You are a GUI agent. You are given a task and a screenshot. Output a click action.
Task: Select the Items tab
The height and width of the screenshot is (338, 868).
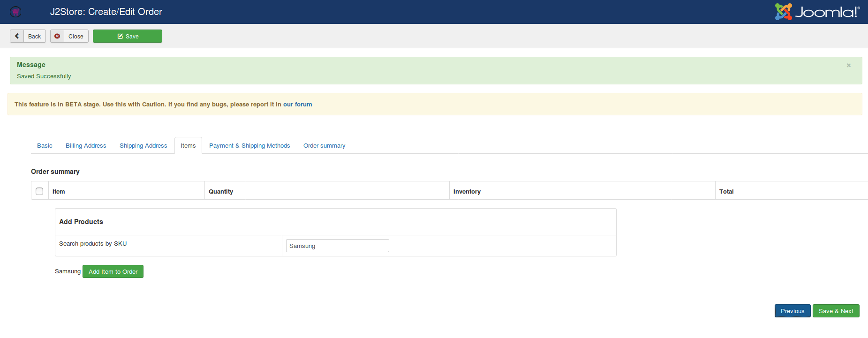tap(188, 146)
